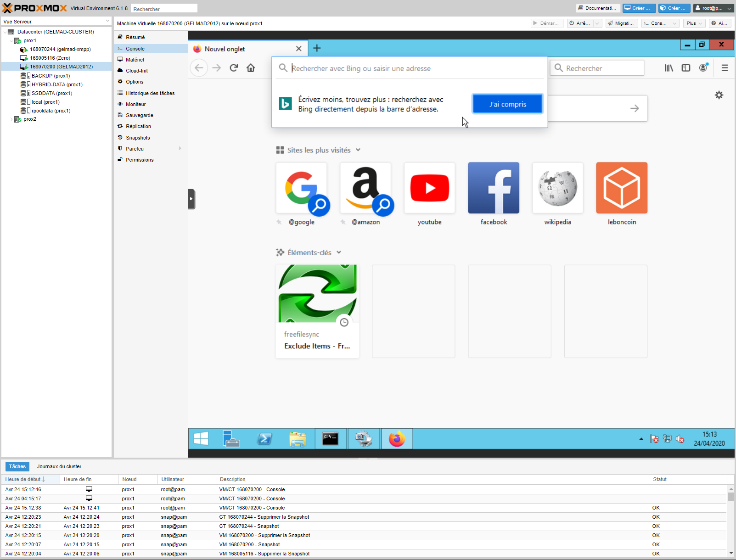
Task: Click the Firefox Bing address bar
Action: [x=409, y=68]
